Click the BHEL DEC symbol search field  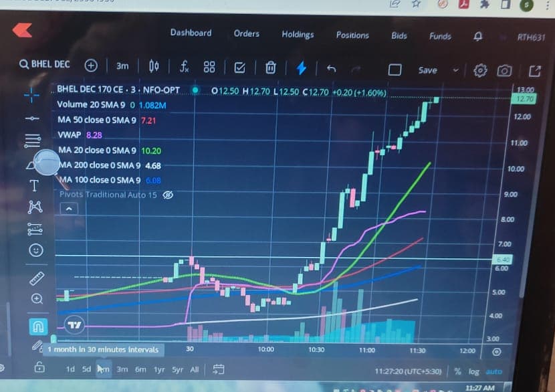coord(45,64)
